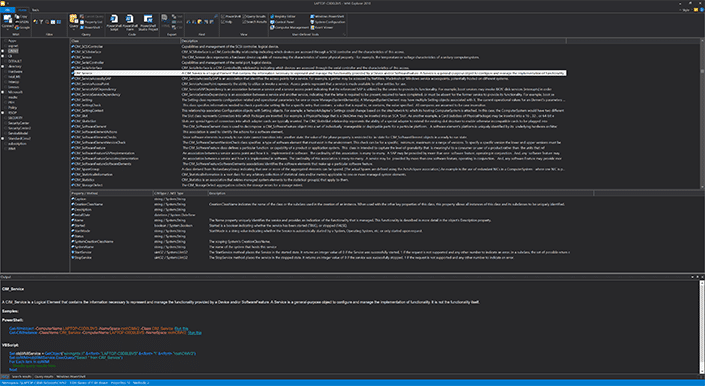Click Run this link after Get-CimInstance
This screenshot has height=386, width=705.
pos(195,333)
